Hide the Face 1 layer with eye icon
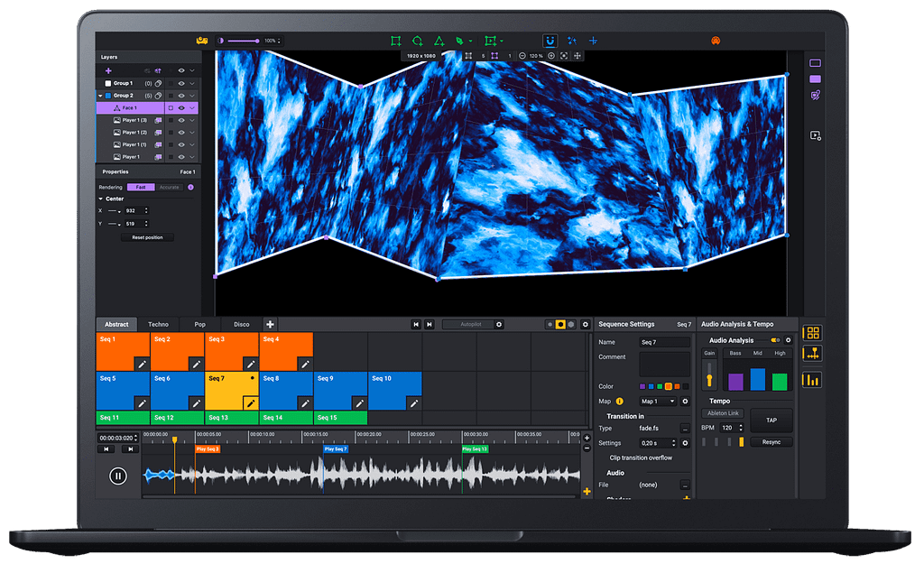Image resolution: width=924 pixels, height=573 pixels. coord(181,108)
